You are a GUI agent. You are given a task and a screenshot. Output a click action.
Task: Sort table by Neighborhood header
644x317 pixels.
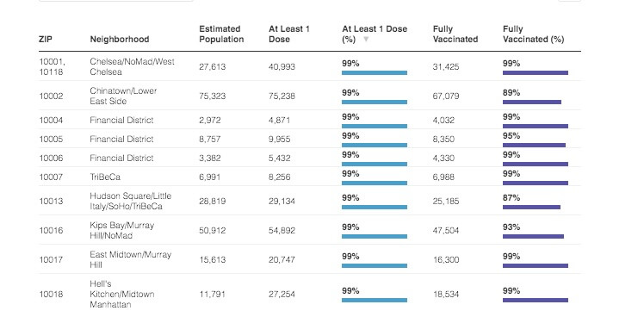click(120, 40)
